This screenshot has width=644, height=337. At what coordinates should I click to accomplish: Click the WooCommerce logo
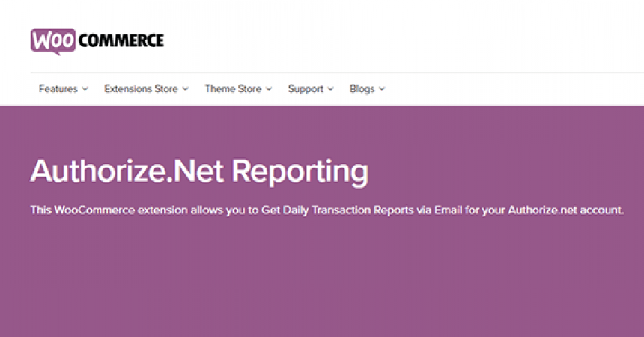[97, 41]
